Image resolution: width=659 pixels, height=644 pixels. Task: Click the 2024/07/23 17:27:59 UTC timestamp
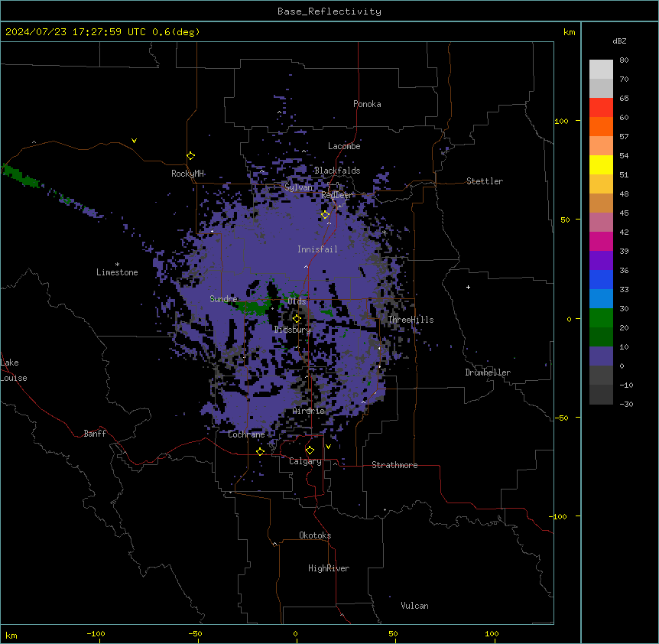pyautogui.click(x=76, y=32)
